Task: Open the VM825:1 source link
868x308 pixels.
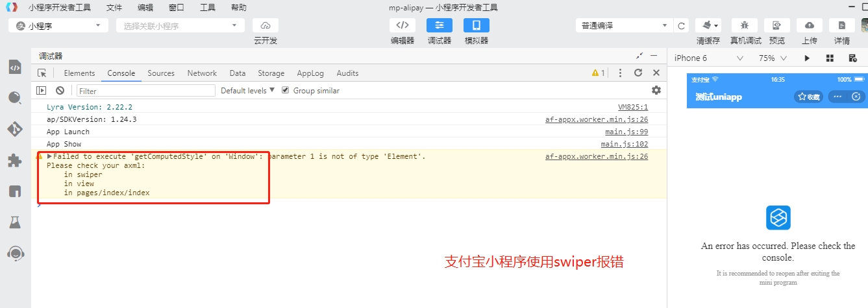Action: [x=633, y=107]
